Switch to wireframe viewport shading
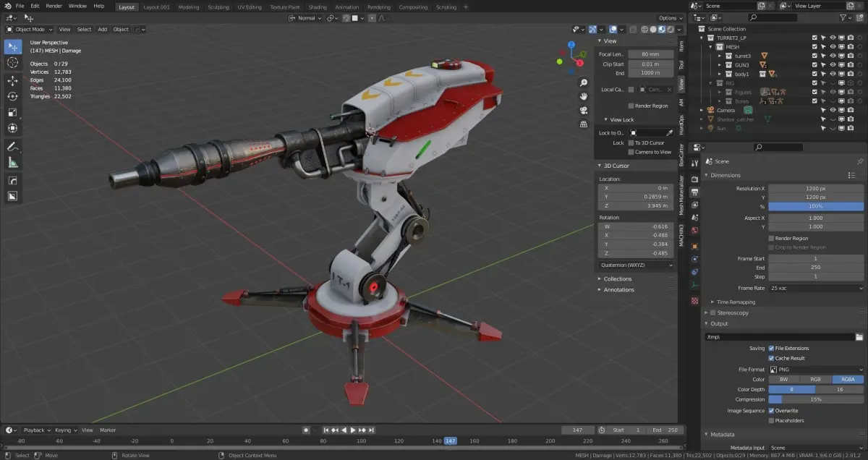Screen dimensions: 868x460 [644, 30]
